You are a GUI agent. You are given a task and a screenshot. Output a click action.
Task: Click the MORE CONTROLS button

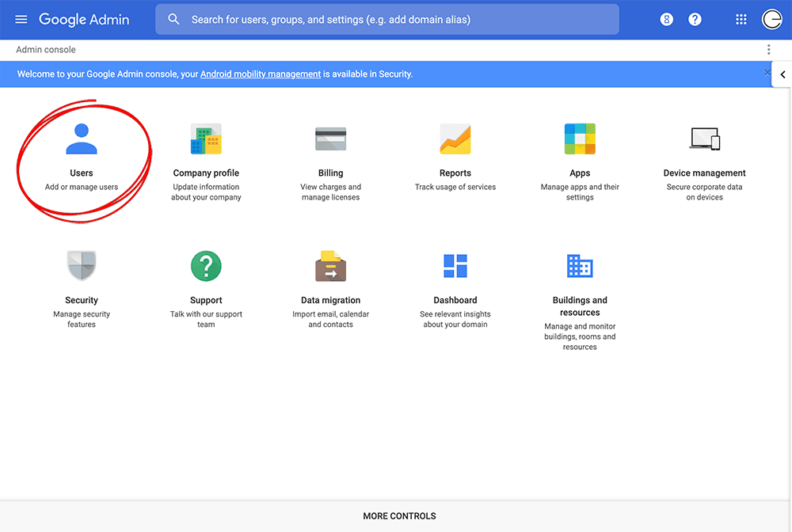pos(399,515)
